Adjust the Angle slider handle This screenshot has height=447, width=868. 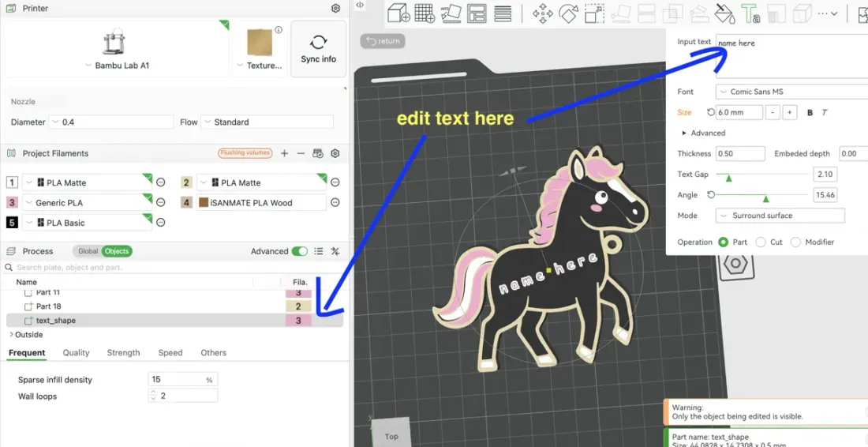point(766,198)
